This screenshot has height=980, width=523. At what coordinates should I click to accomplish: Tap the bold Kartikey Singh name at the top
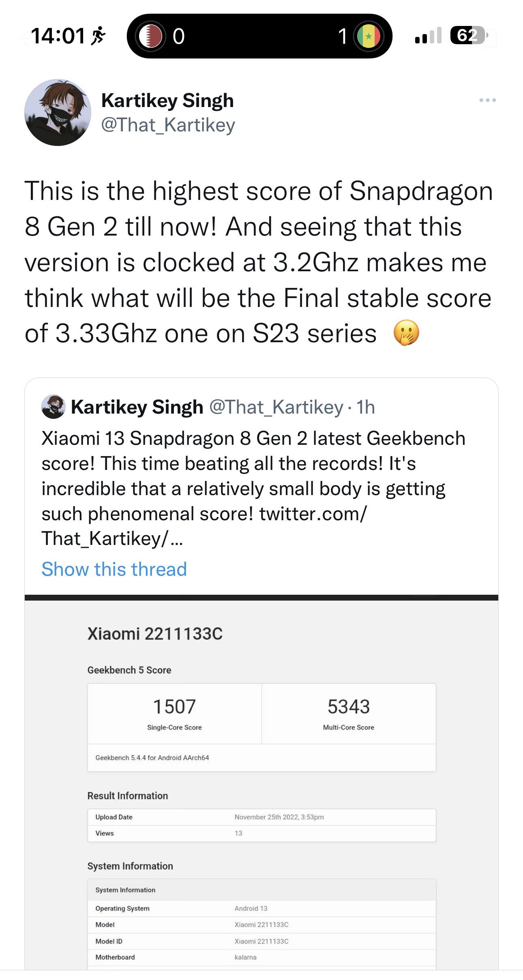point(167,100)
